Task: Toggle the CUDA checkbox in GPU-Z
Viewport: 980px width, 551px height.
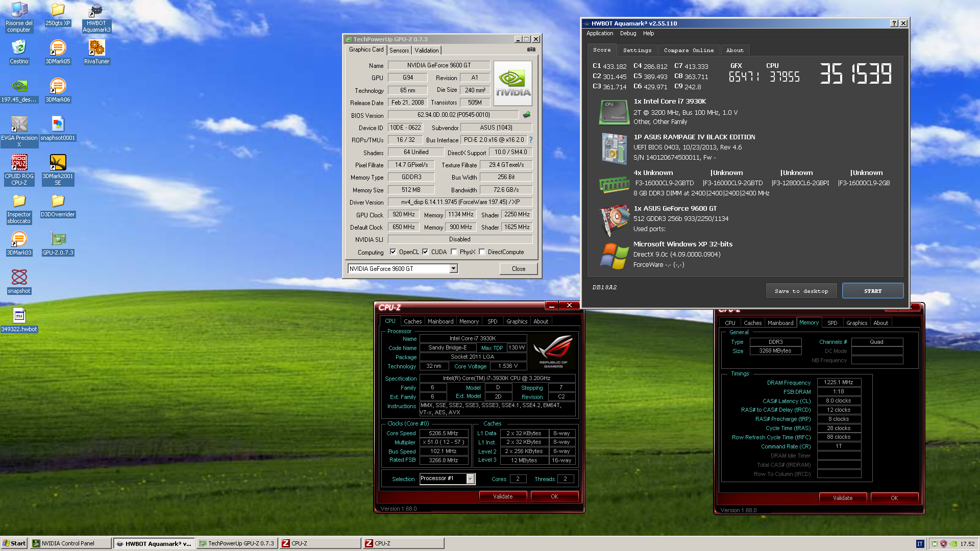Action: coord(425,252)
